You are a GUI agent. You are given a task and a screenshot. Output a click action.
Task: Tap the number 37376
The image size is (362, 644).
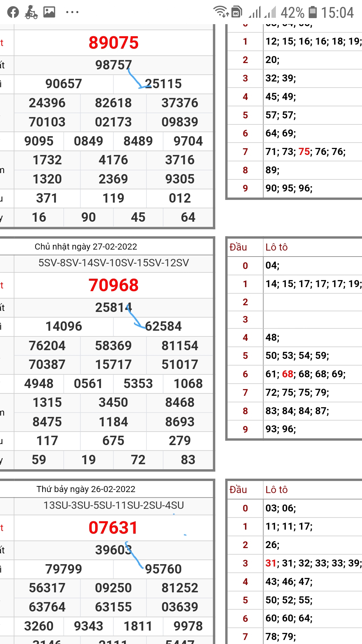pos(180,103)
